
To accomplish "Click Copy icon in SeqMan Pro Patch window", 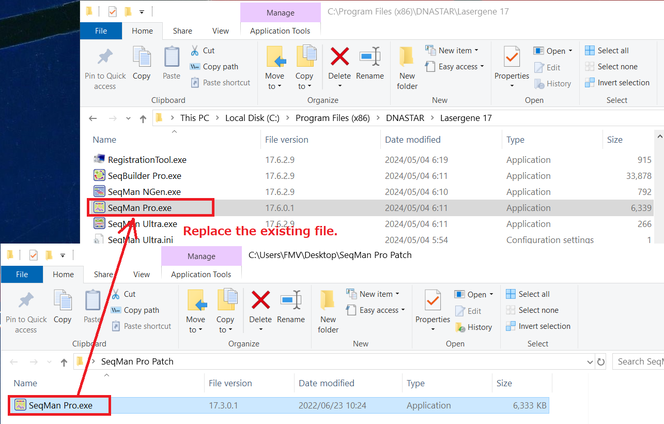I will pos(63,300).
